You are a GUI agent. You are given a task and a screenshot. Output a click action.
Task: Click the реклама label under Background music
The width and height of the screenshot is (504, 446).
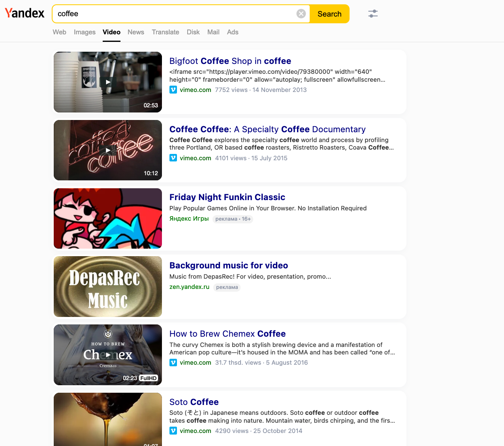(227, 287)
